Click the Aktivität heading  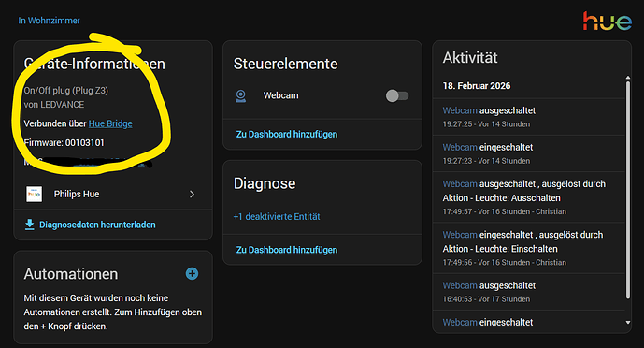470,57
